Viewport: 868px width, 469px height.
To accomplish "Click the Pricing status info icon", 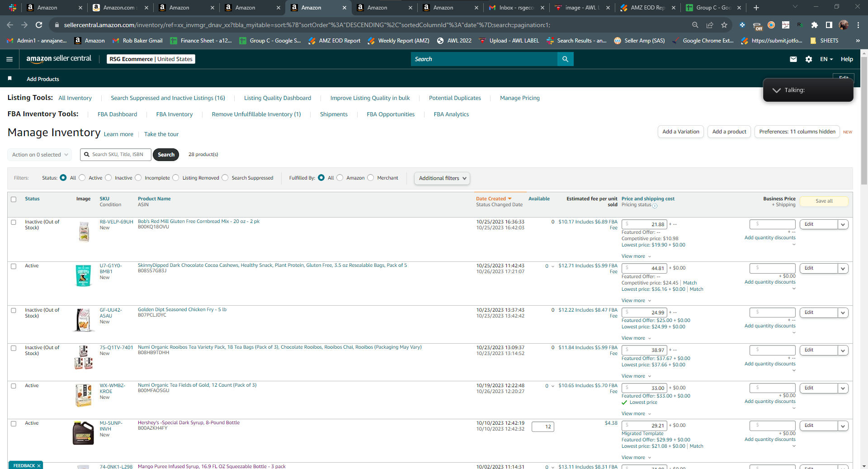I will (655, 206).
